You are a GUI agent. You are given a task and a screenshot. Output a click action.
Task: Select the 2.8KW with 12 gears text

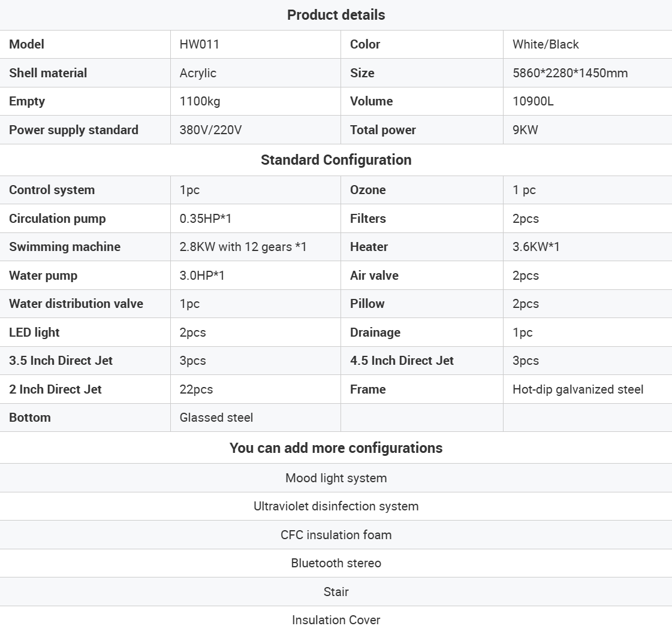pos(243,247)
